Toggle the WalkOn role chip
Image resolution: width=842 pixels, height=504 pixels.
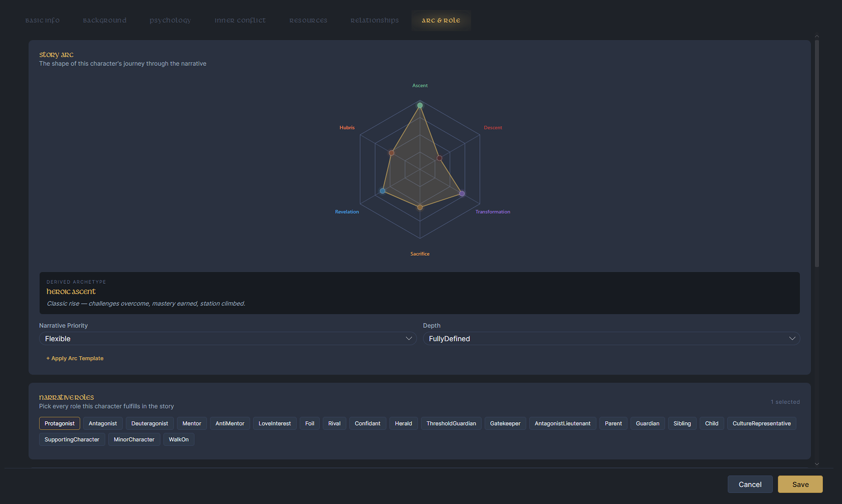(x=179, y=439)
